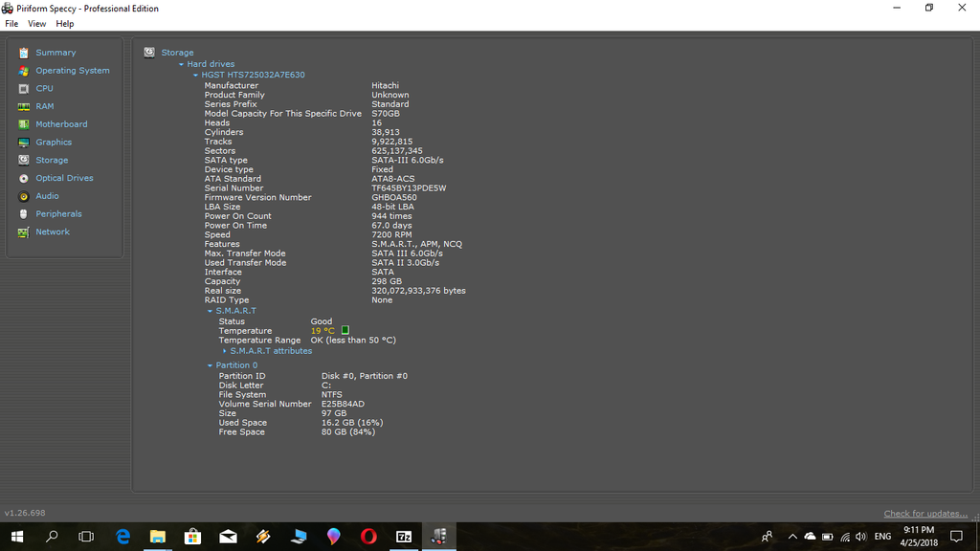Image resolution: width=980 pixels, height=551 pixels.
Task: Click used transfer mode 'SATA II 3.0Gb/s'
Action: [x=405, y=263]
